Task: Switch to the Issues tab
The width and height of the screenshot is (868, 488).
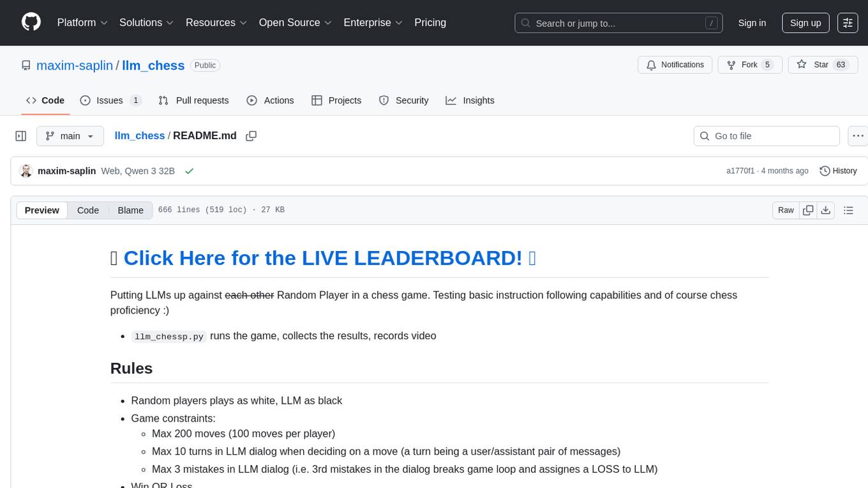Action: [x=111, y=100]
